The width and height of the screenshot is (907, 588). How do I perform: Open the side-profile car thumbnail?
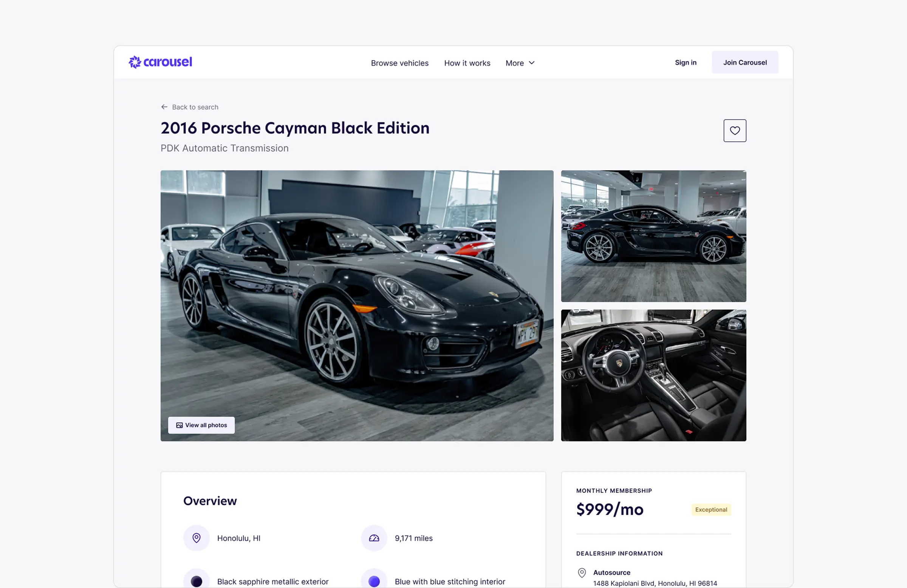click(x=653, y=236)
